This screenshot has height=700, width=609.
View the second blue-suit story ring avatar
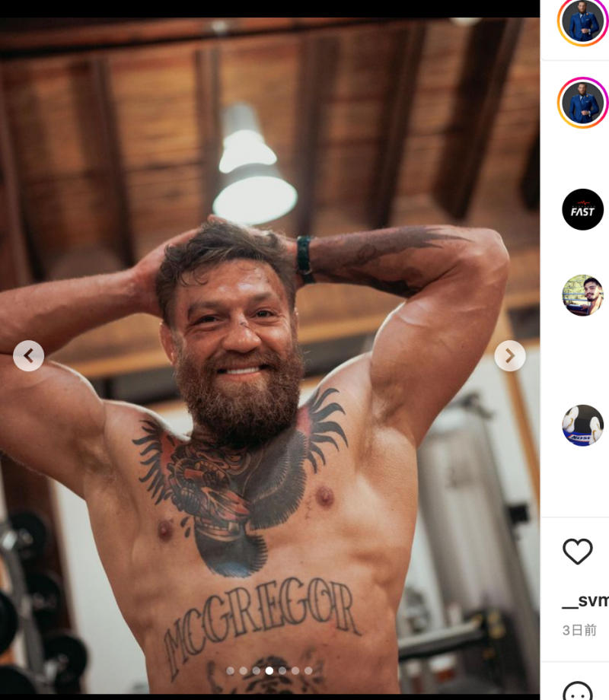click(582, 103)
